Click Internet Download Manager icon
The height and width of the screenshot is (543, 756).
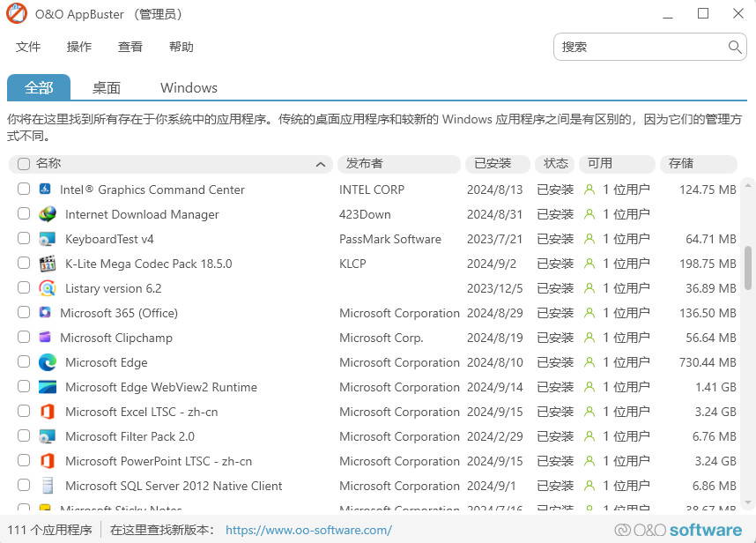tap(48, 214)
